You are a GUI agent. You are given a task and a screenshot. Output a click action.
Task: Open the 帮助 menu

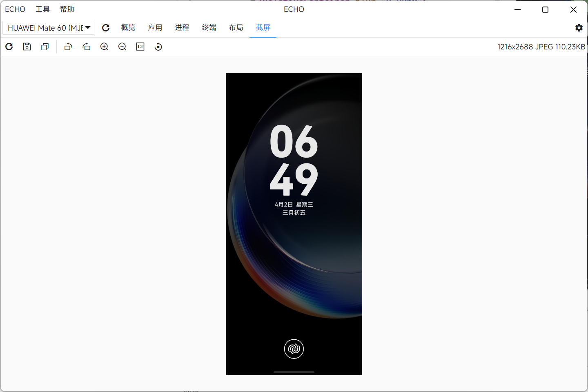[x=67, y=9]
